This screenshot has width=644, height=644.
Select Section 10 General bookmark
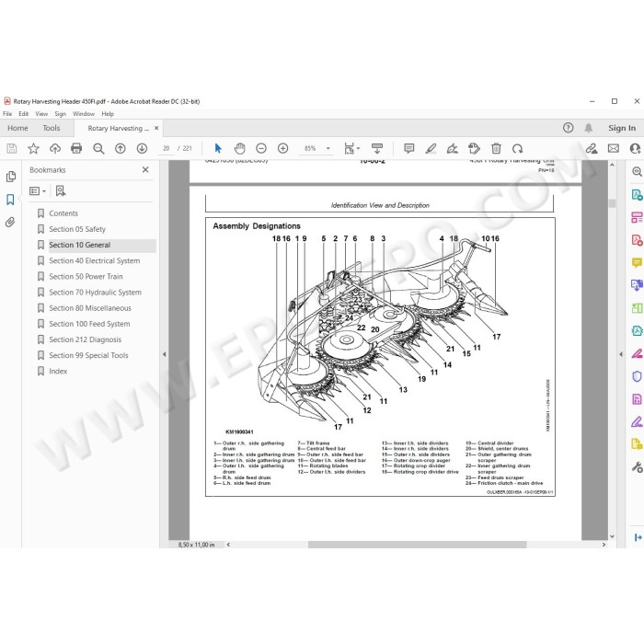coord(80,245)
